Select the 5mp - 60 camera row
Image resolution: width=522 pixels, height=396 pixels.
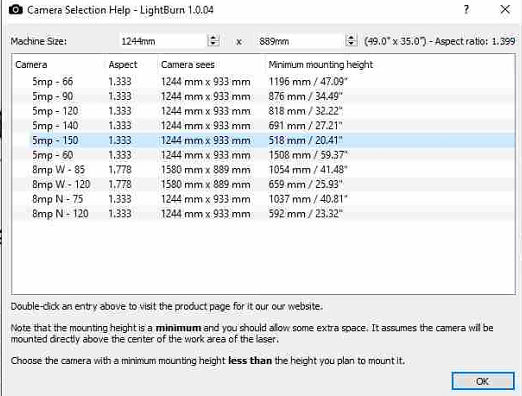point(263,155)
